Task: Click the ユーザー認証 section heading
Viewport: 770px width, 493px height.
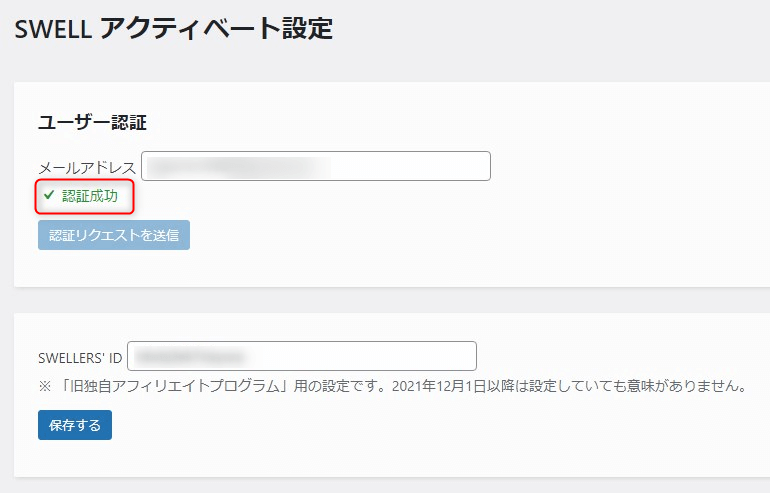Action: pyautogui.click(x=92, y=123)
